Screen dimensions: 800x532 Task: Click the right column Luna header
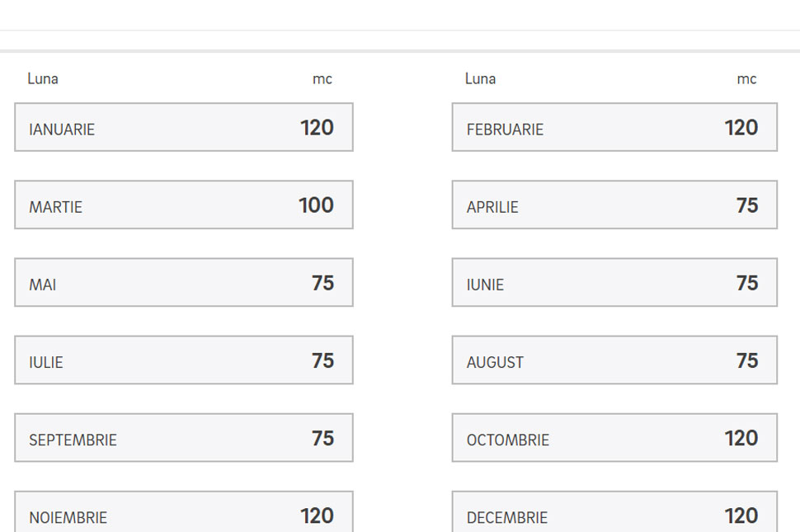[x=480, y=79]
